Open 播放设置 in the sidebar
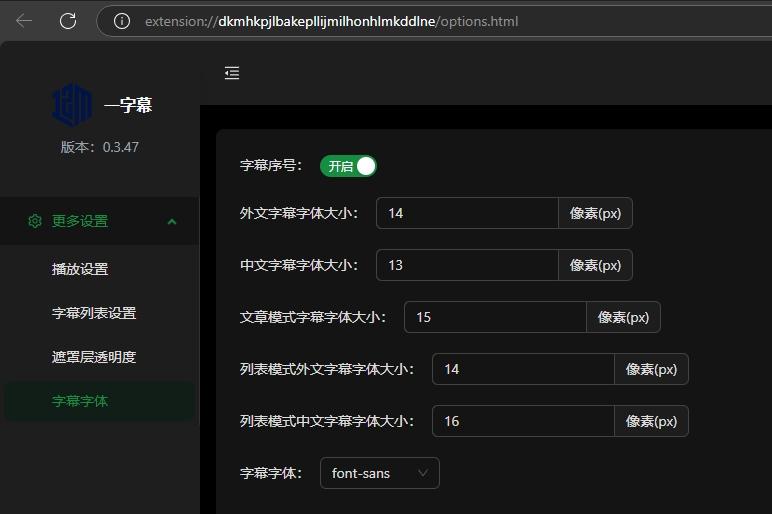Viewport: 772px width, 514px height. [x=80, y=269]
